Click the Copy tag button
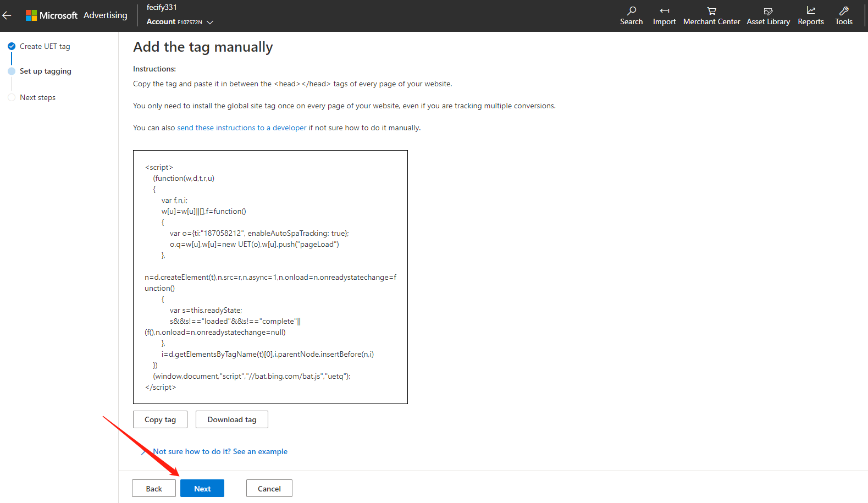Screen dimensions: 868x503 point(160,419)
